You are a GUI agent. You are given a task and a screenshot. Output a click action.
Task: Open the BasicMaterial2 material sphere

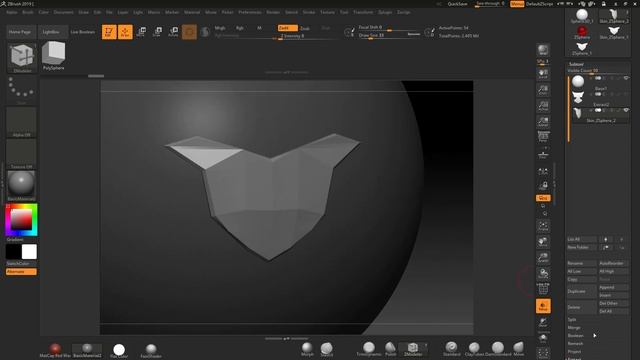click(21, 186)
